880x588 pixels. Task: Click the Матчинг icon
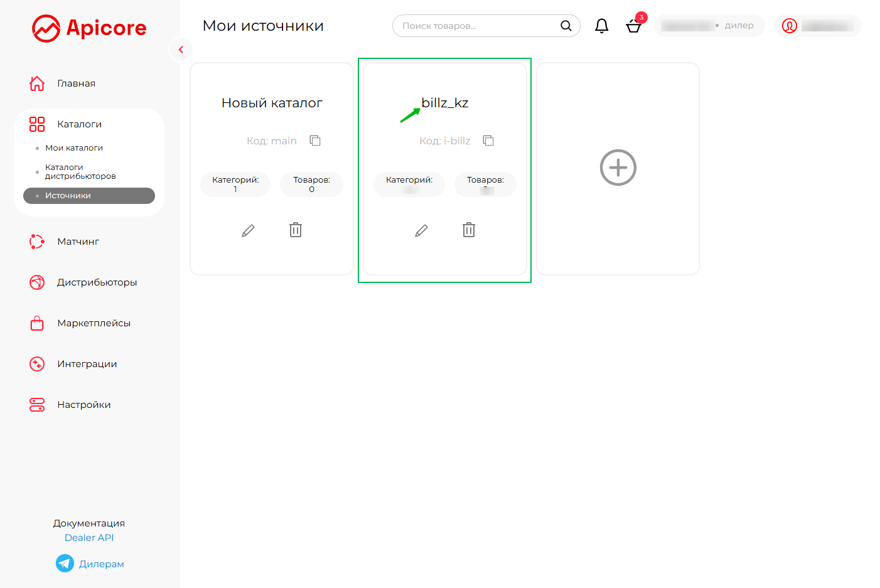pyautogui.click(x=37, y=242)
